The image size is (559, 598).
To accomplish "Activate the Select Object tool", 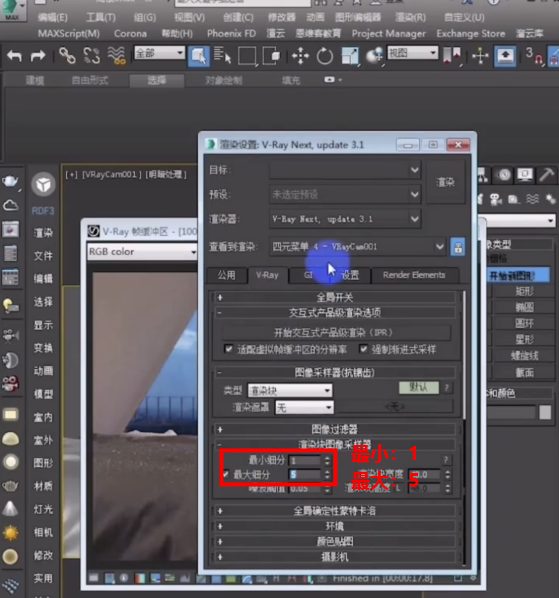I will [198, 56].
